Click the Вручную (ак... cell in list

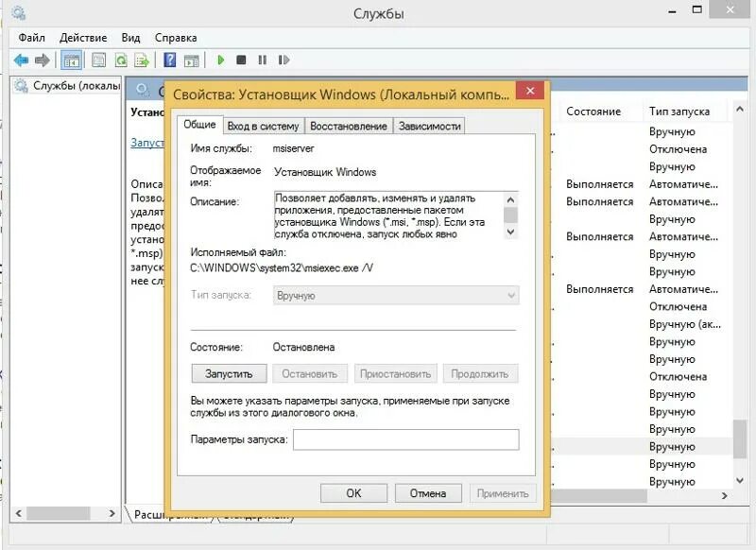pos(684,324)
